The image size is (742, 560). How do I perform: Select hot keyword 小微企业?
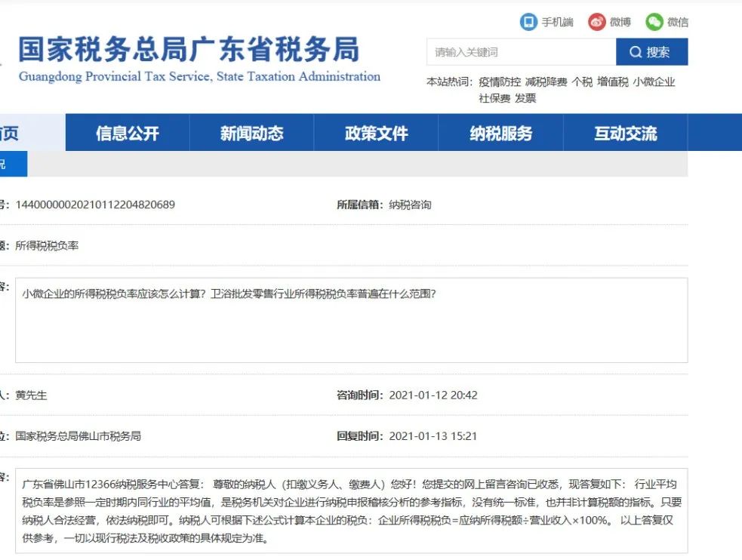tap(654, 82)
